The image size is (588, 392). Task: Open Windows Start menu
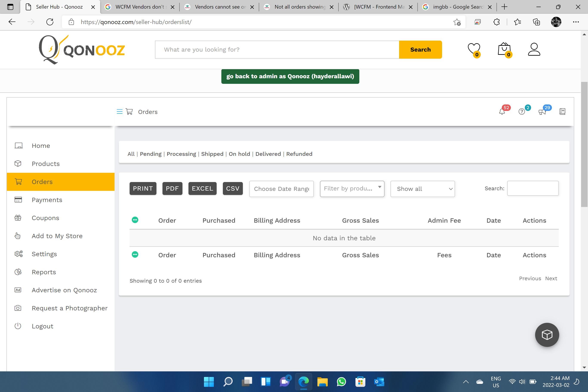[x=209, y=382]
